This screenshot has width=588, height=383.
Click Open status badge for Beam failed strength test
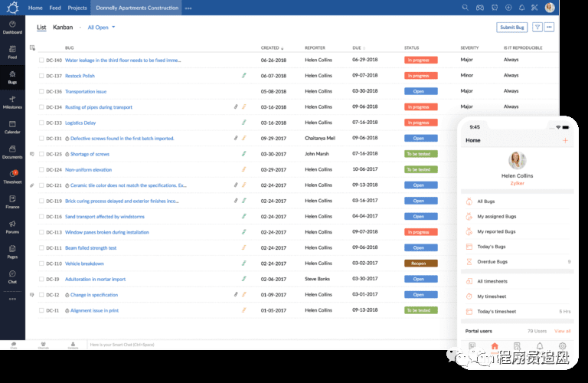click(421, 248)
